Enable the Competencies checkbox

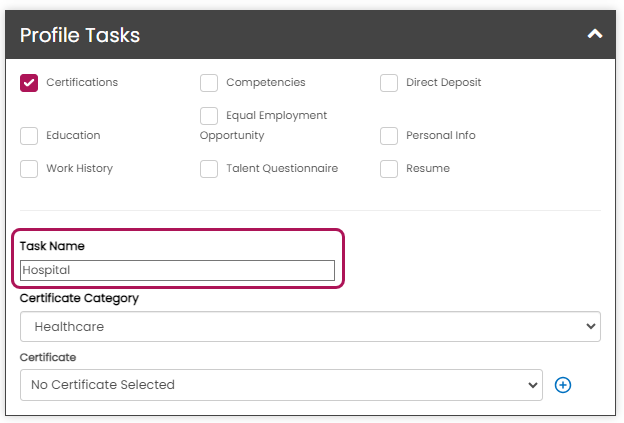[209, 83]
